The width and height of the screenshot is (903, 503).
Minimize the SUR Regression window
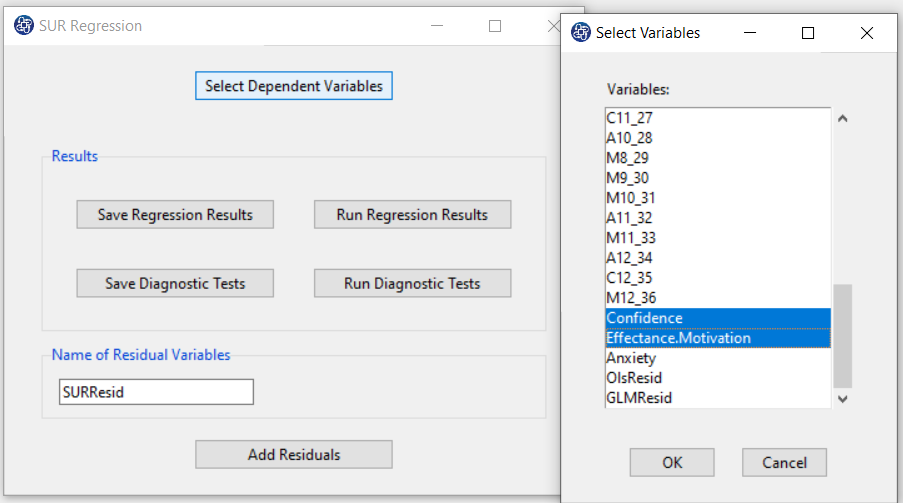437,26
